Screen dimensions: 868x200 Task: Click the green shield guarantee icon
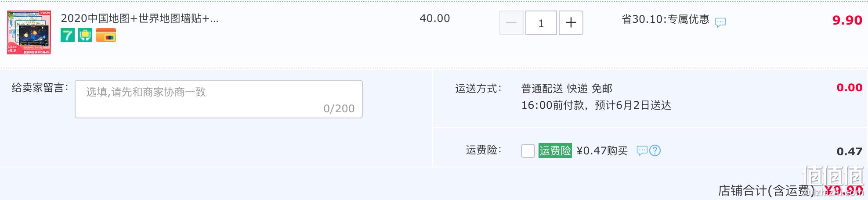coord(85,35)
